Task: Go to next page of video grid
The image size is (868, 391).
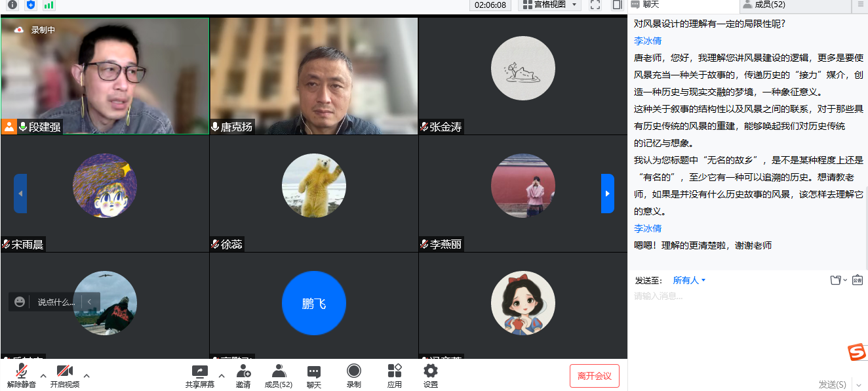Action: coord(607,194)
